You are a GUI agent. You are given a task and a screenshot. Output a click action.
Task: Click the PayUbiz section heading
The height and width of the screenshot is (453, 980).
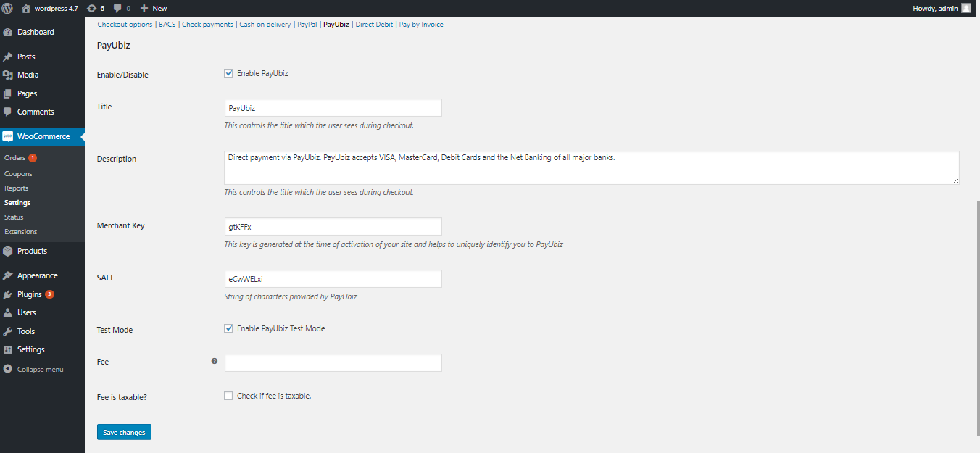pos(114,45)
